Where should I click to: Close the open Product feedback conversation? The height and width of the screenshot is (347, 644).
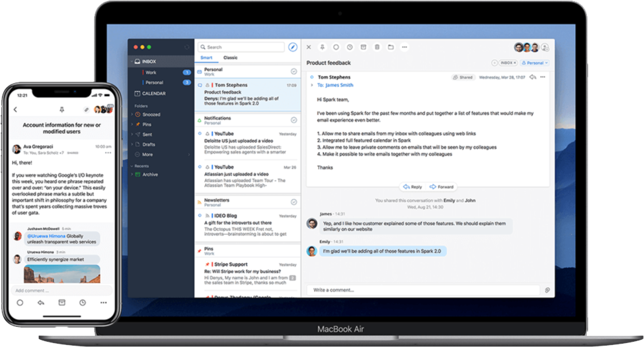point(309,47)
